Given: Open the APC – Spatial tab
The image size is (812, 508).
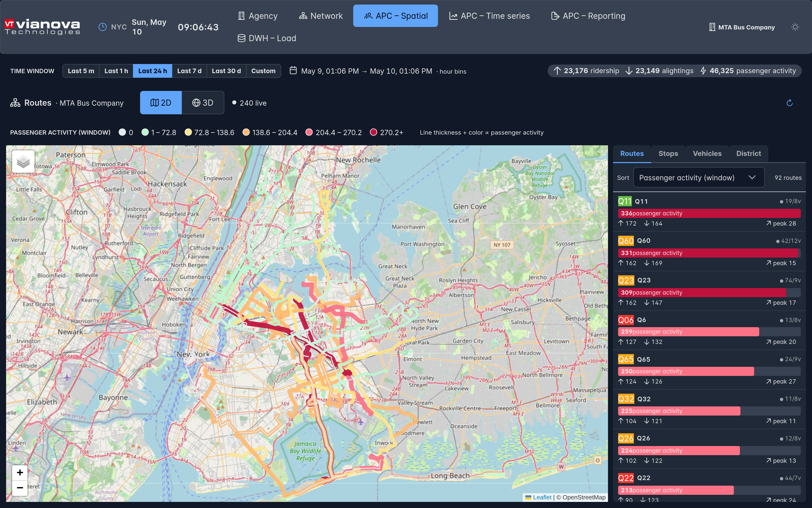Looking at the screenshot, I should 395,16.
